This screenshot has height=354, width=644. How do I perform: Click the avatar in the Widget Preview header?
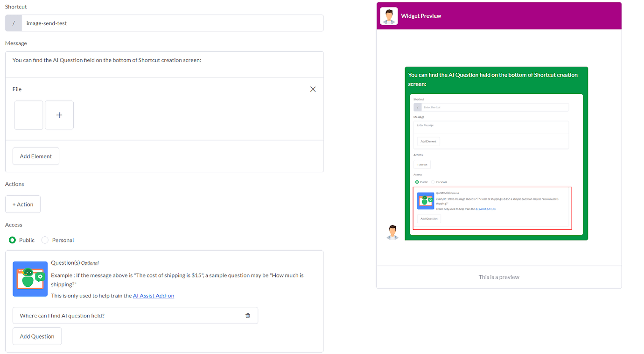click(x=389, y=15)
